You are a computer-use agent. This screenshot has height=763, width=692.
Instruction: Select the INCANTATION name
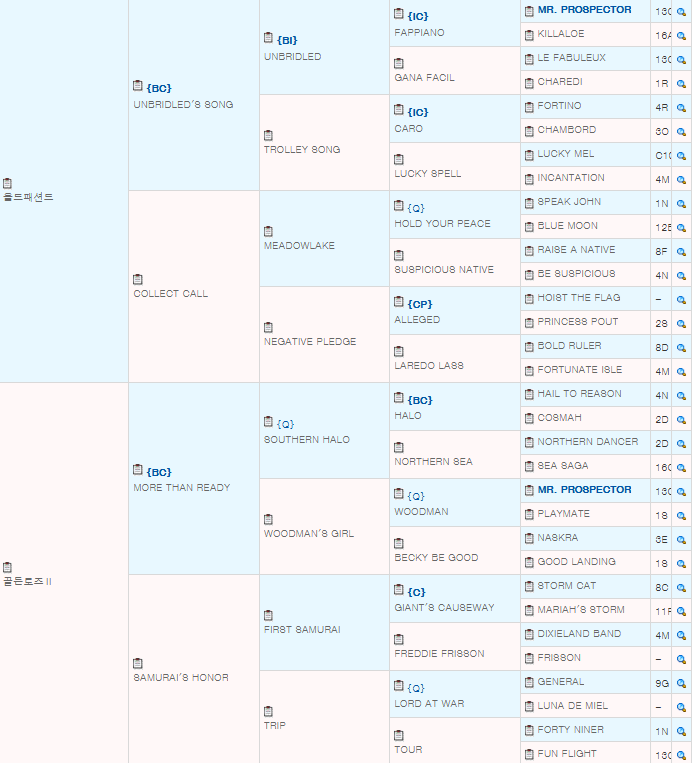pyautogui.click(x=571, y=178)
